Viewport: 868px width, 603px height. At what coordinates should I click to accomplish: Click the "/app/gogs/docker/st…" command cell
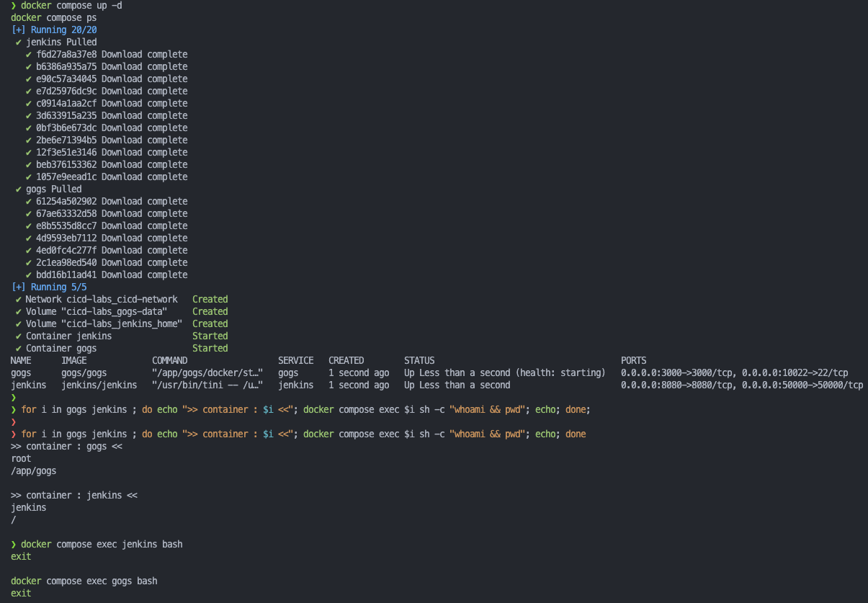click(x=207, y=372)
